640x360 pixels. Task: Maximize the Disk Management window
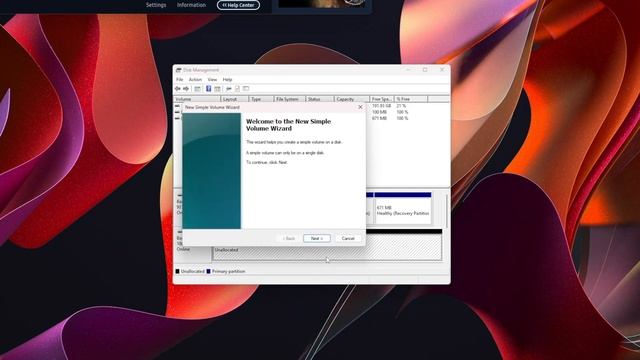coord(425,70)
